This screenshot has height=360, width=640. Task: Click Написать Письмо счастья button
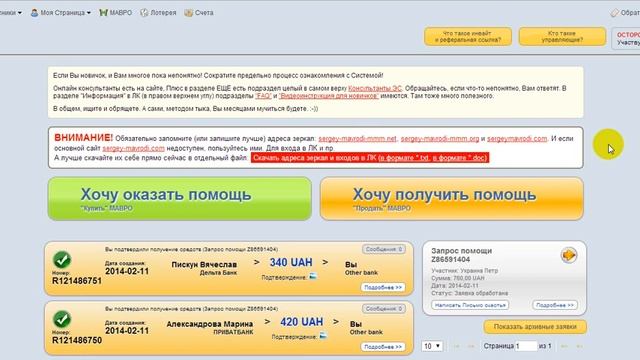(470, 305)
